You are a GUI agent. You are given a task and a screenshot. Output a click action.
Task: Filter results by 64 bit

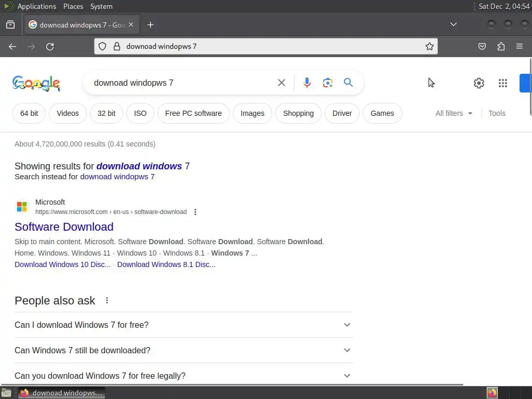click(x=29, y=113)
